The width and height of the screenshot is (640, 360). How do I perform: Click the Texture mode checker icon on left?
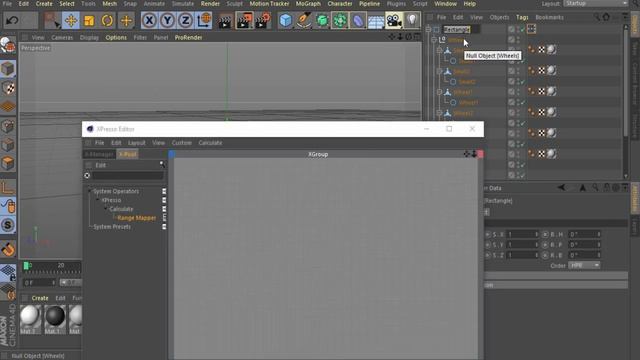[x=8, y=87]
